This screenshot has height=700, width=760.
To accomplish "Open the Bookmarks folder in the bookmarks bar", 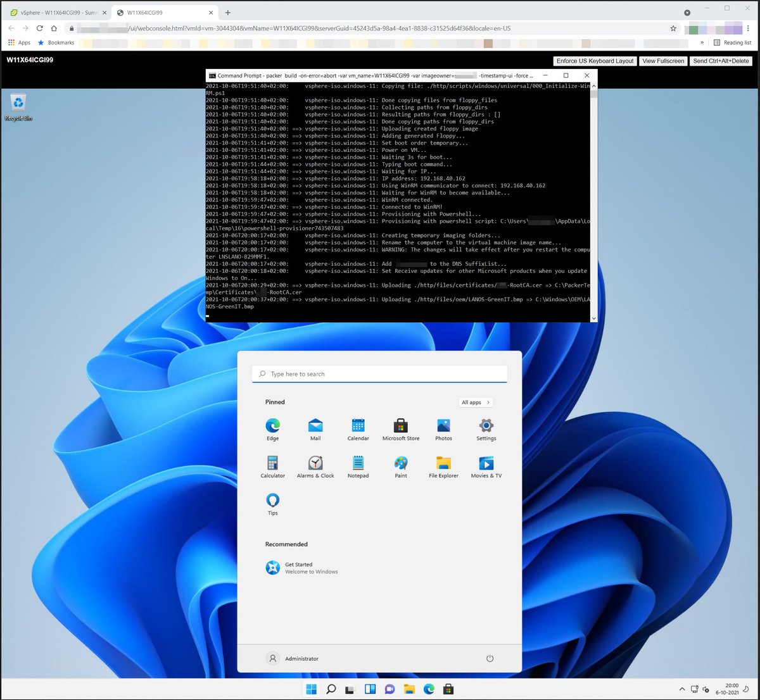I will (x=56, y=42).
